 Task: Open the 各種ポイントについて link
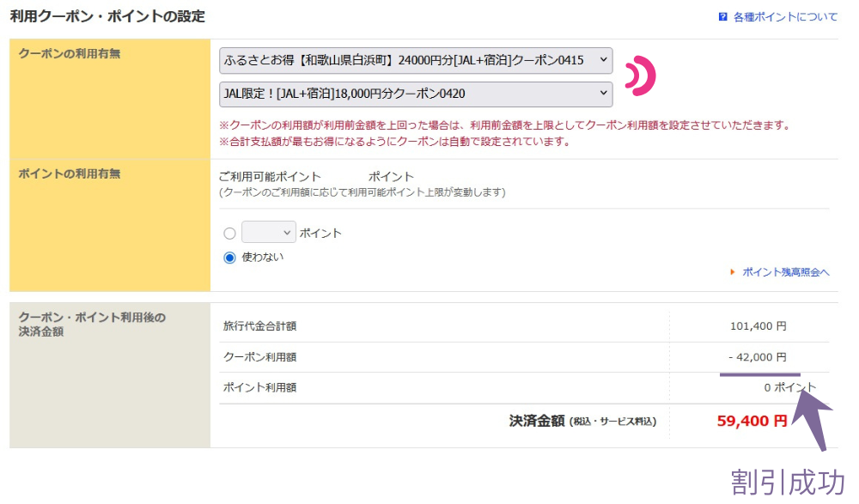click(x=785, y=16)
